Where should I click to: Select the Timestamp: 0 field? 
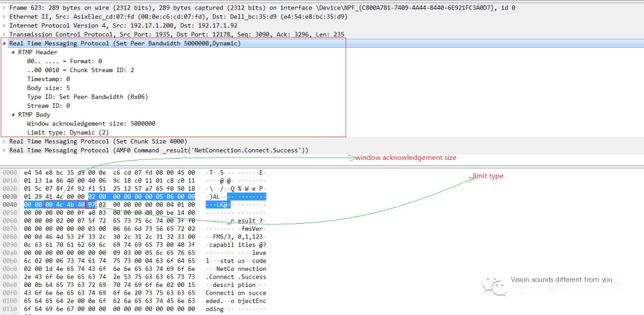pyautogui.click(x=48, y=79)
